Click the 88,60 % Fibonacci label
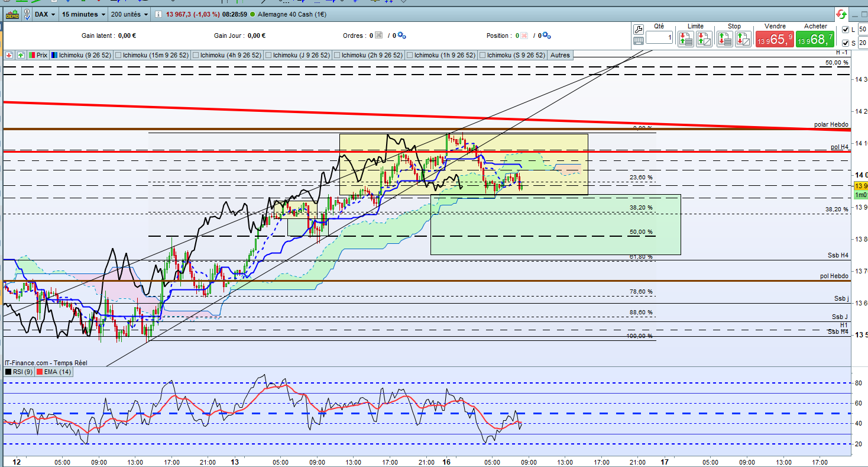Viewport: 868px width, 467px height. [x=641, y=313]
